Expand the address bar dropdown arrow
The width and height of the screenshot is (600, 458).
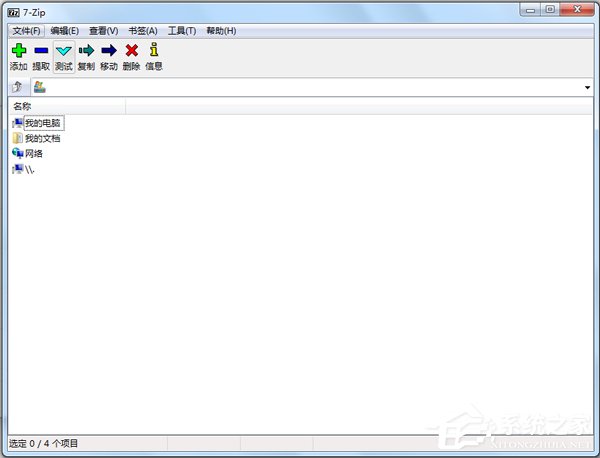pyautogui.click(x=587, y=88)
